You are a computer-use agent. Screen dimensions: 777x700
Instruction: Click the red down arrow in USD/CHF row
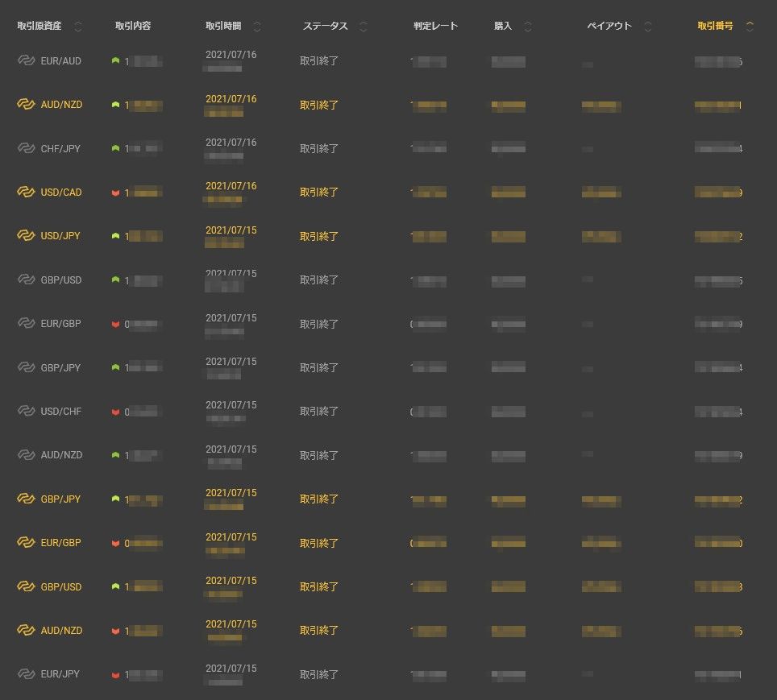coord(115,412)
